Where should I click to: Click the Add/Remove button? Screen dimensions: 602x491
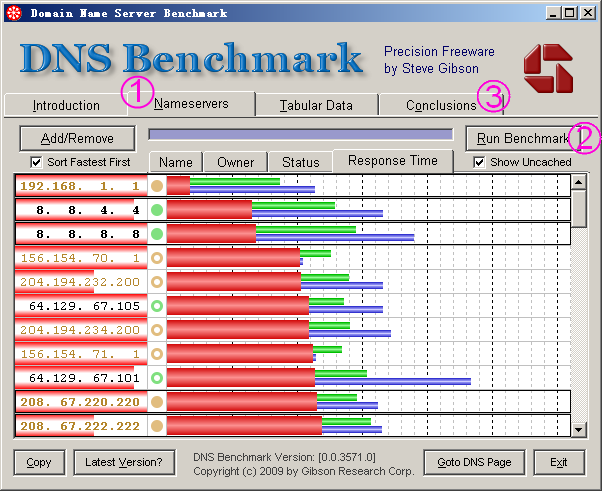[x=77, y=138]
